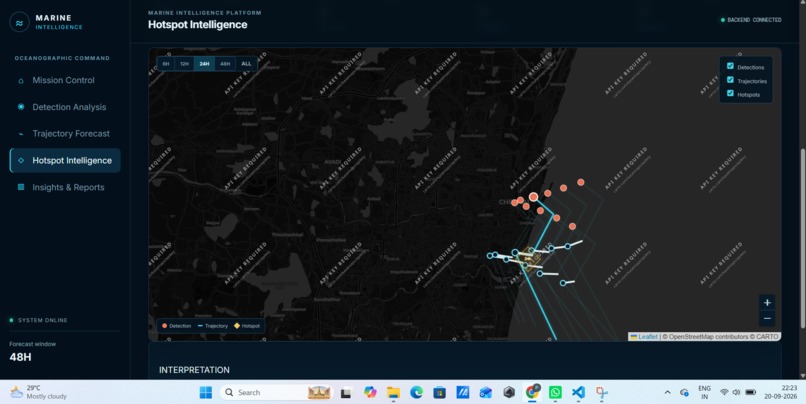Zoom out the map with minus button

767,319
